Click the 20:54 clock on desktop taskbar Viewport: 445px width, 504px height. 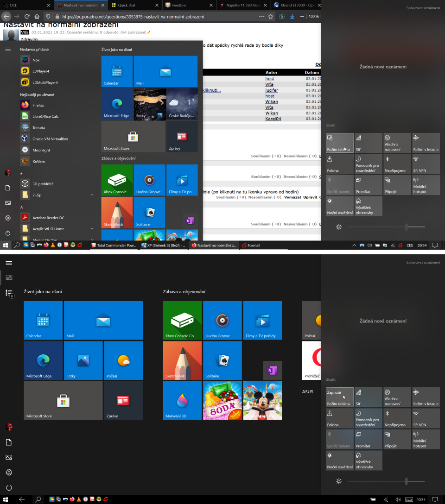(x=422, y=245)
